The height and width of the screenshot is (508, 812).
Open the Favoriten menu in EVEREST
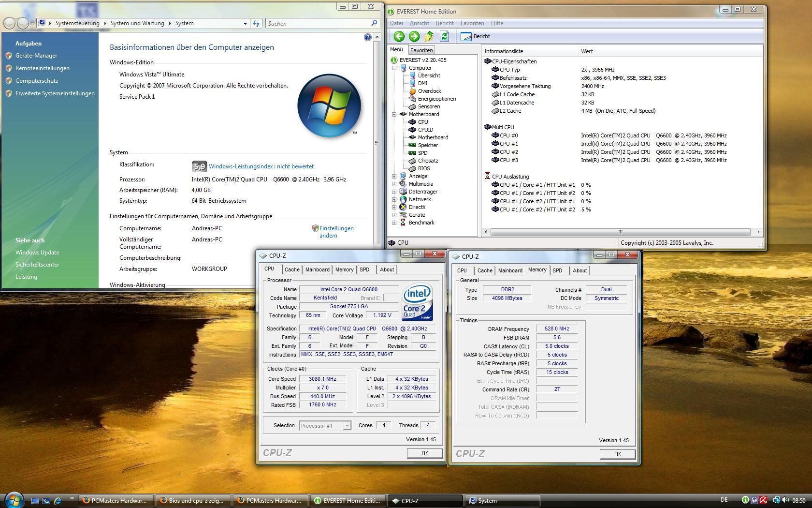[x=472, y=23]
